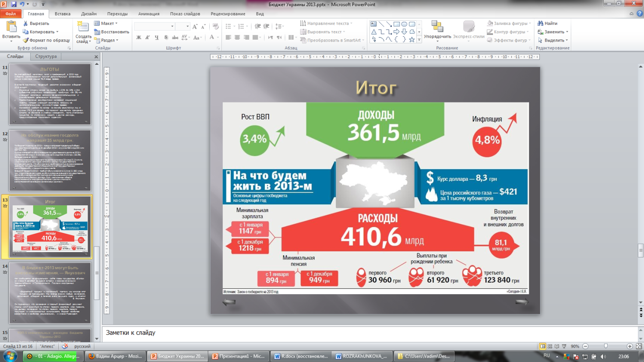Viewport: 644px width, 362px height.
Task: Switch to the Transitions (Переходы) tab
Action: coord(117,14)
